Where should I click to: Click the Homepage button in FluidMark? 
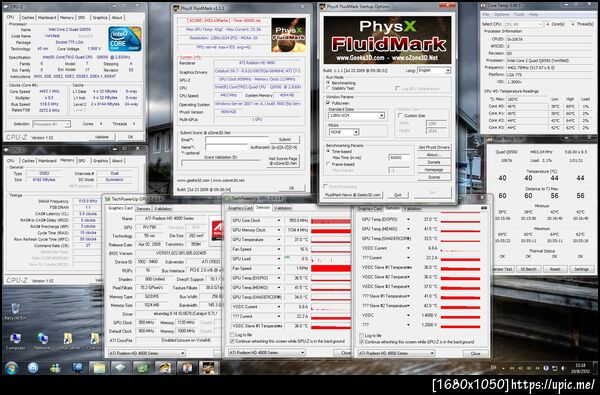tap(434, 170)
